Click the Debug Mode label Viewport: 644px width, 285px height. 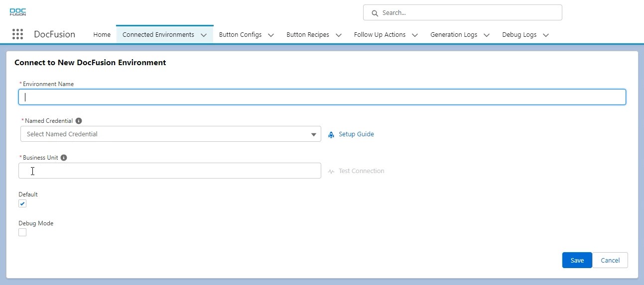[36, 223]
